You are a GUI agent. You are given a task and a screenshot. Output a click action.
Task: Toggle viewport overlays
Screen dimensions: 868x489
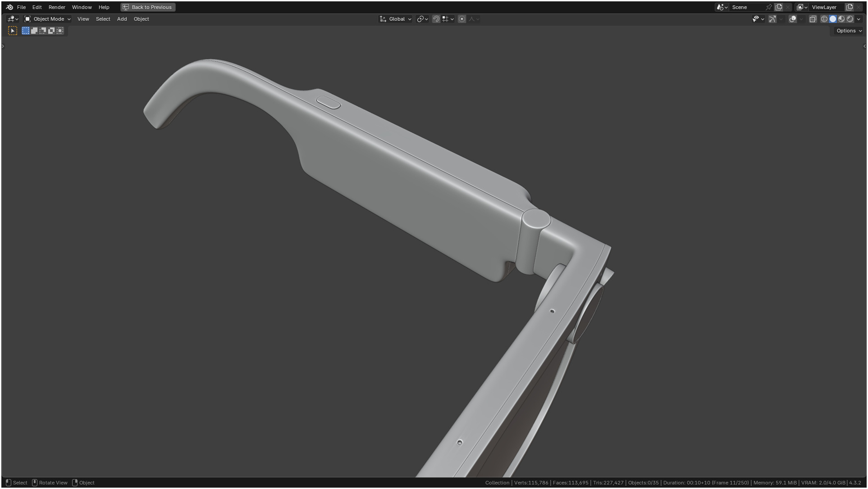pos(793,19)
